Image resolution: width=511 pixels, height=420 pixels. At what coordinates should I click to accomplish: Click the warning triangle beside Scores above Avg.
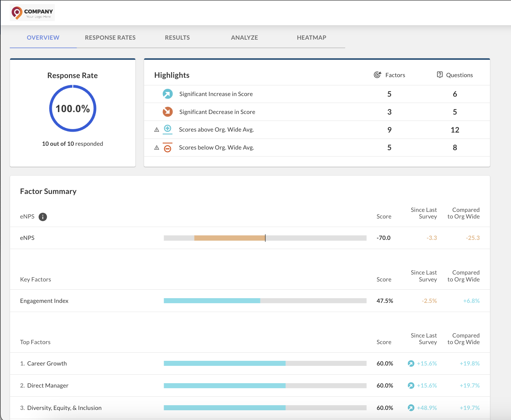pyautogui.click(x=157, y=130)
